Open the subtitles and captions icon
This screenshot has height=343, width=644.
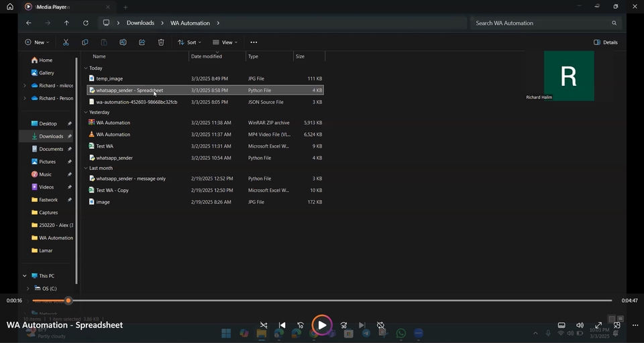[x=561, y=326]
